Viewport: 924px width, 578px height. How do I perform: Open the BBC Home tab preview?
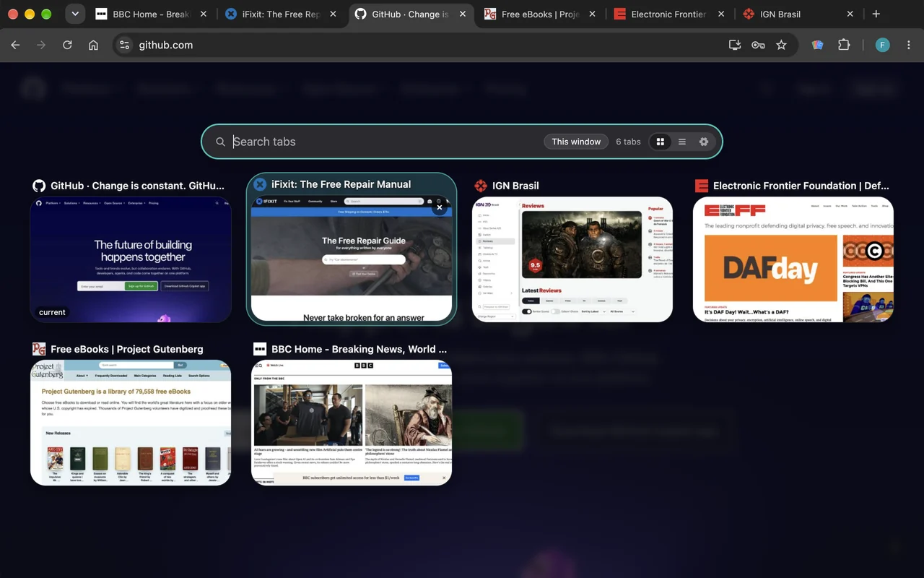(352, 423)
